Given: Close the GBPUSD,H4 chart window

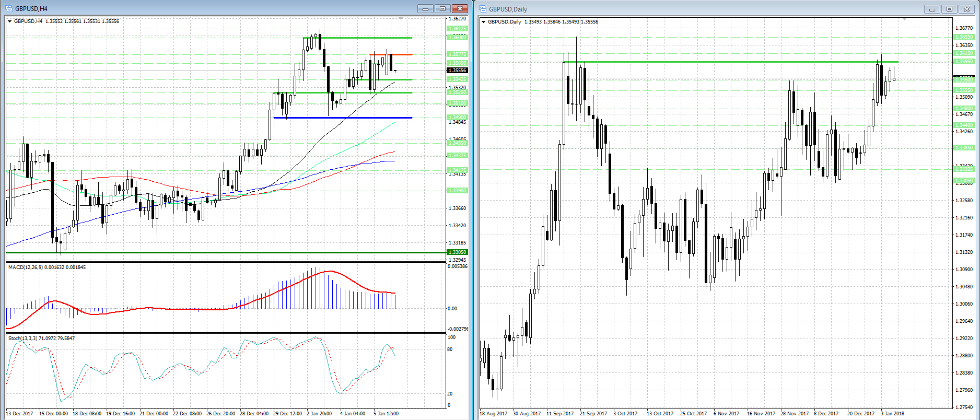Looking at the screenshot, I should [460, 9].
